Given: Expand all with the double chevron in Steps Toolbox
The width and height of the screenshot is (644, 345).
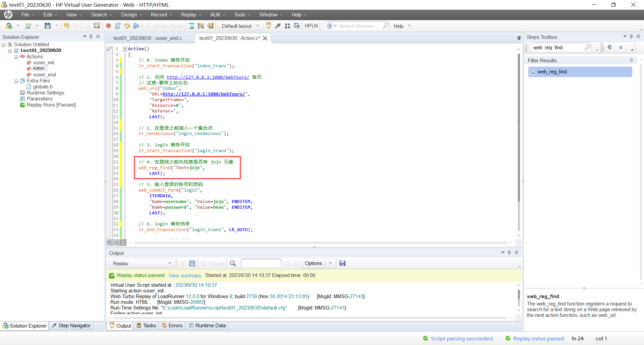Looking at the screenshot, I should pyautogui.click(x=621, y=47).
